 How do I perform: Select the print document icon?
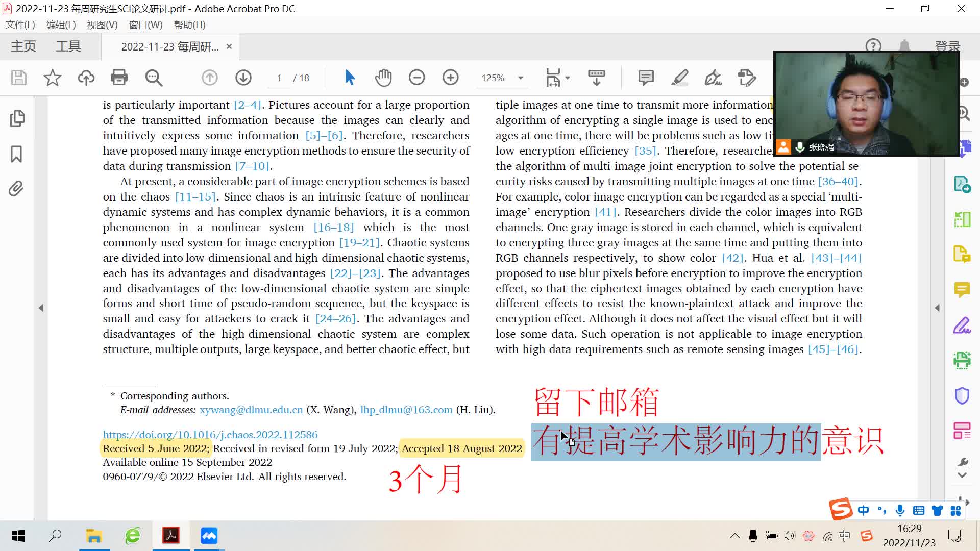(x=119, y=77)
